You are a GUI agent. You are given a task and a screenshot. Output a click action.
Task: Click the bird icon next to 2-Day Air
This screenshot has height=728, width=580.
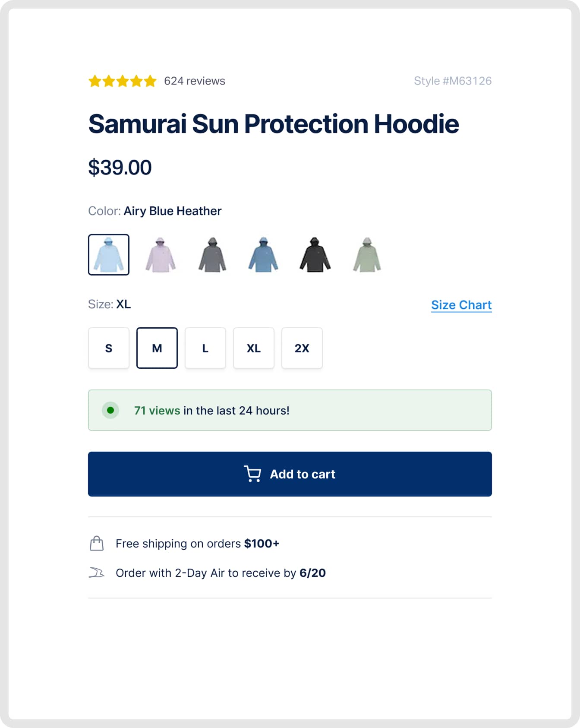tap(97, 573)
